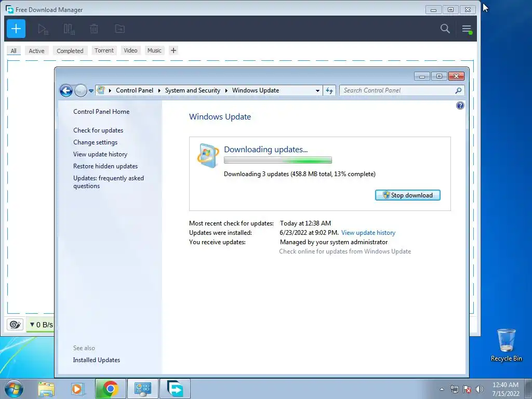This screenshot has height=399, width=532.
Task: Click Windows Update breadcrumb
Action: pyautogui.click(x=256, y=90)
